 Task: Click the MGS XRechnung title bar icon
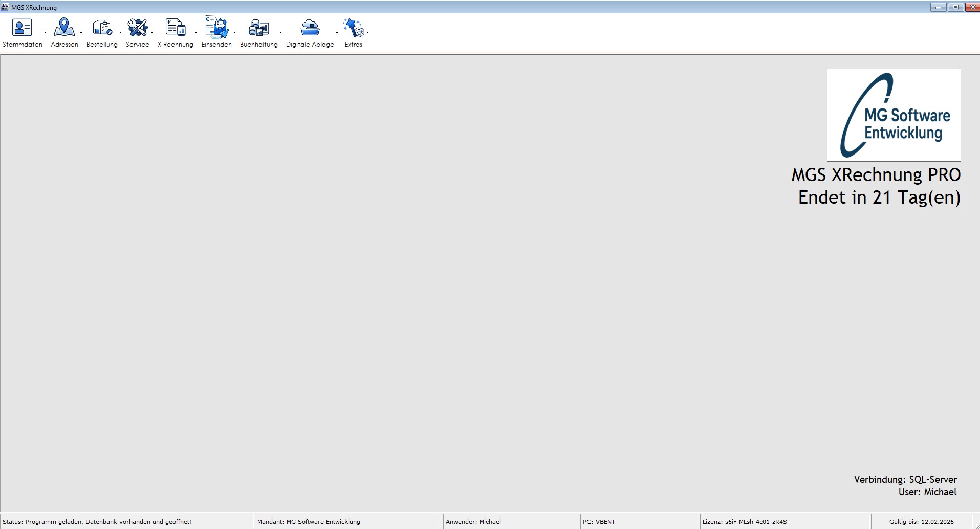[x=5, y=7]
